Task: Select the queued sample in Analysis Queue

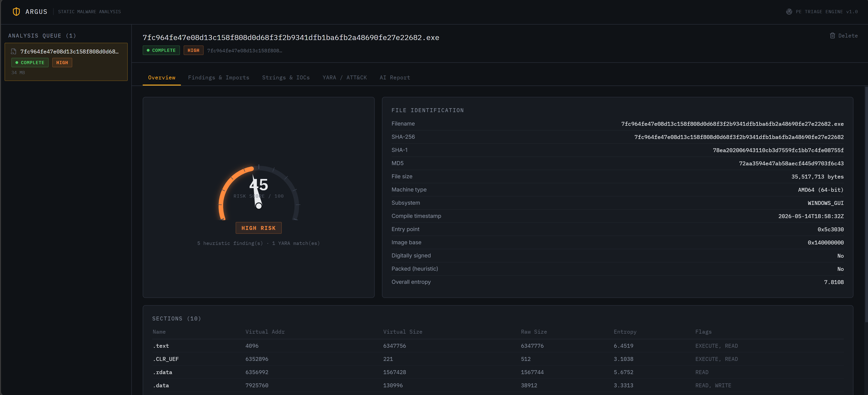Action: 66,62
